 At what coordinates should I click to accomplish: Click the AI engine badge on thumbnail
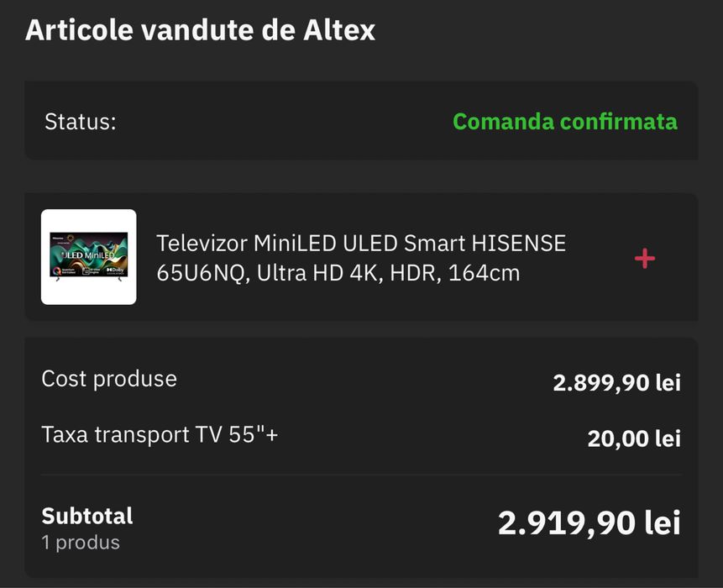(92, 270)
